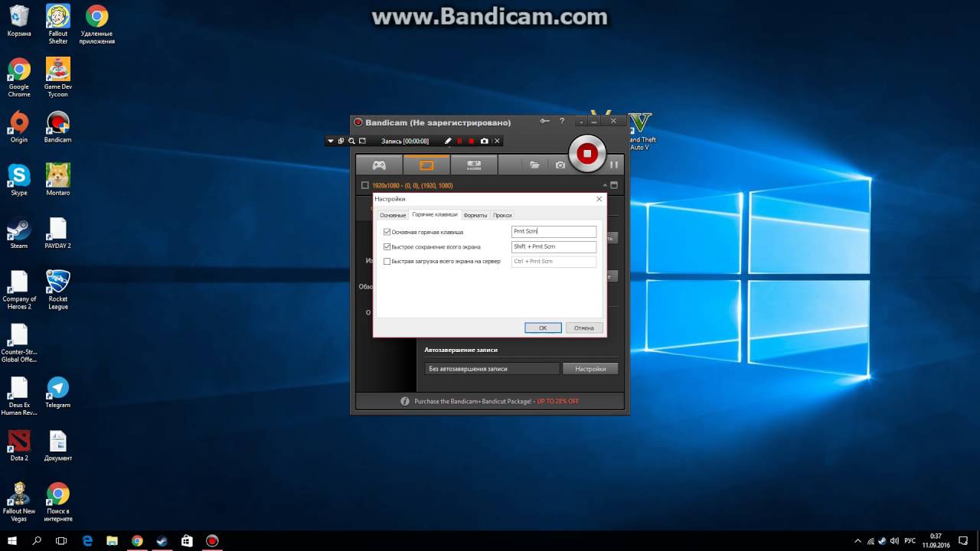Open Bandicam help question mark
This screenshot has width=980, height=551.
[x=562, y=121]
